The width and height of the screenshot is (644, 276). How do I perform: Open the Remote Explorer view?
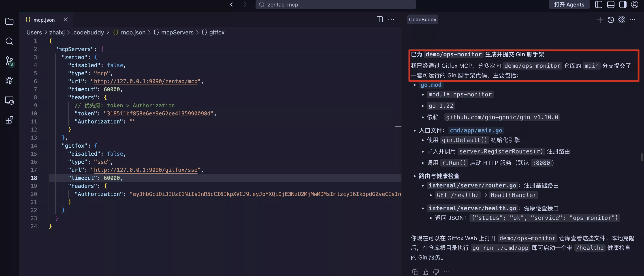9,100
